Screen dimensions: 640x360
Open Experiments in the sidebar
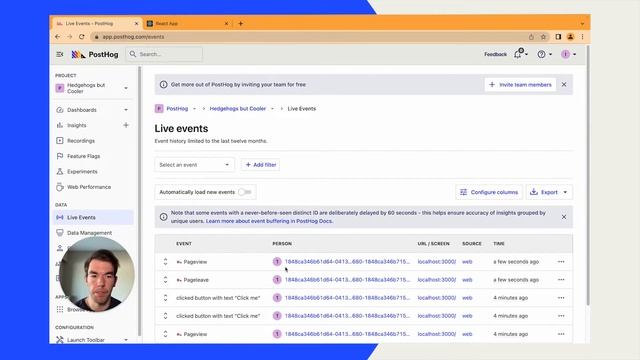(x=82, y=171)
